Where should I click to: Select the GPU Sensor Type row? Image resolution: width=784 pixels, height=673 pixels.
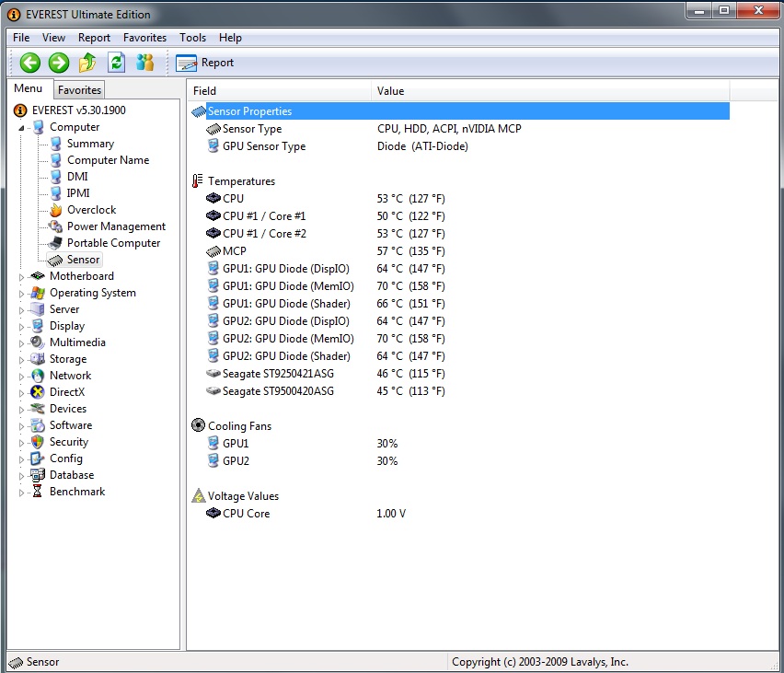(460, 146)
